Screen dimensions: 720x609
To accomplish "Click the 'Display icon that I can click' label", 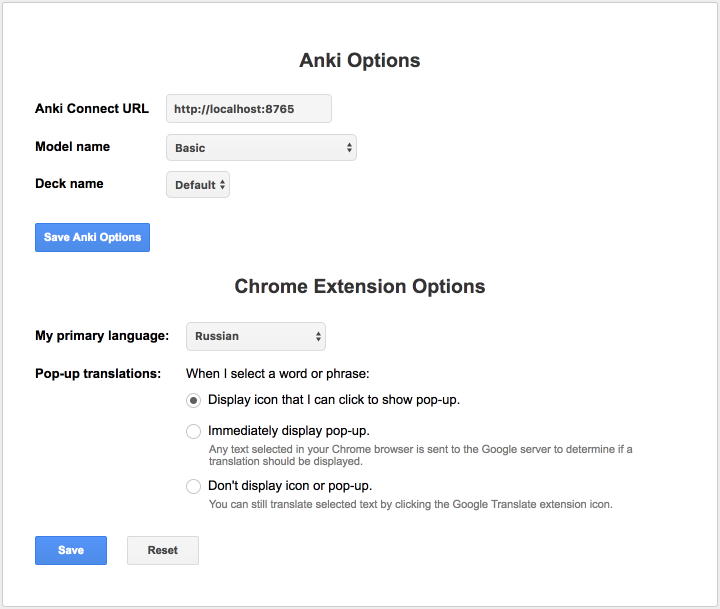I will [x=334, y=400].
